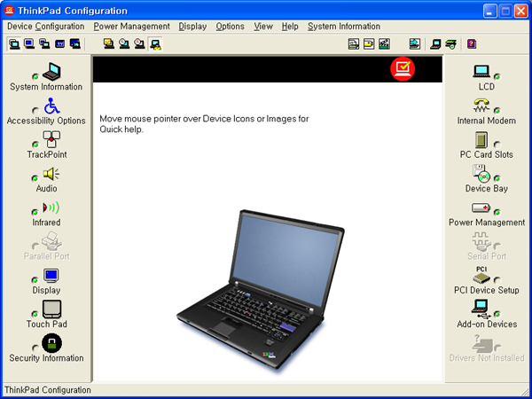
Task: Toggle the Audio status indicator
Action: (x=35, y=178)
